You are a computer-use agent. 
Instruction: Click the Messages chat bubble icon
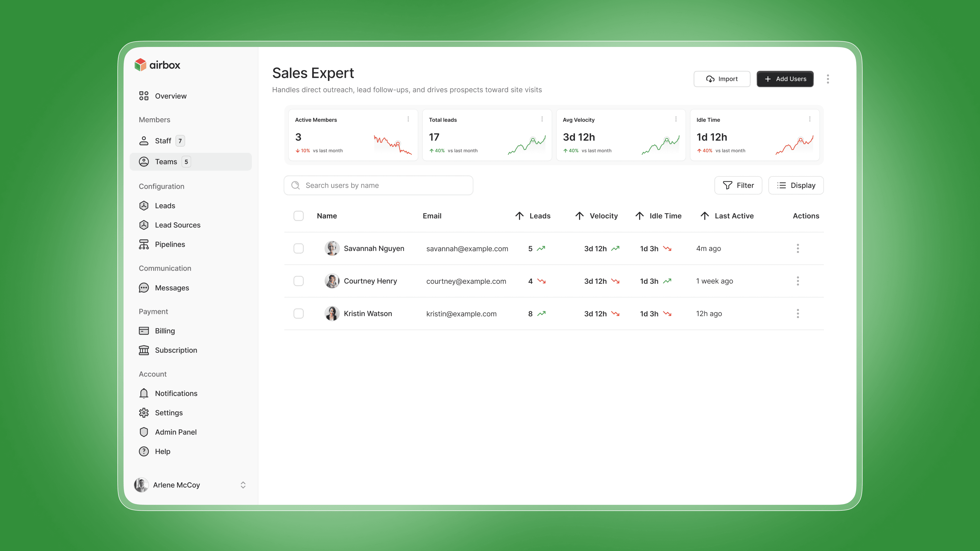[x=144, y=288]
